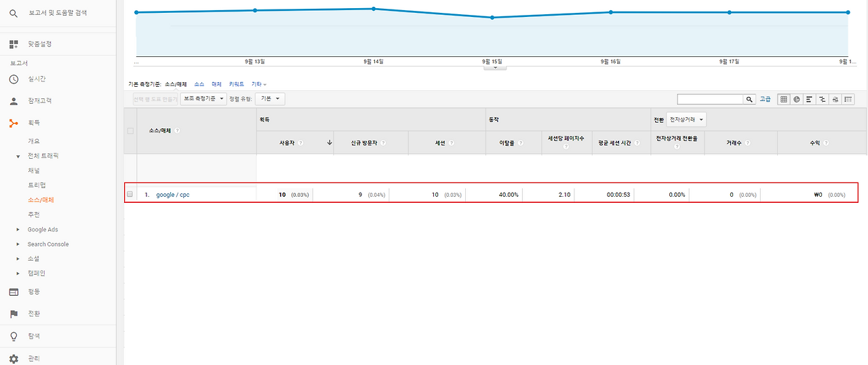Switch to pivot table view icon

click(x=848, y=99)
